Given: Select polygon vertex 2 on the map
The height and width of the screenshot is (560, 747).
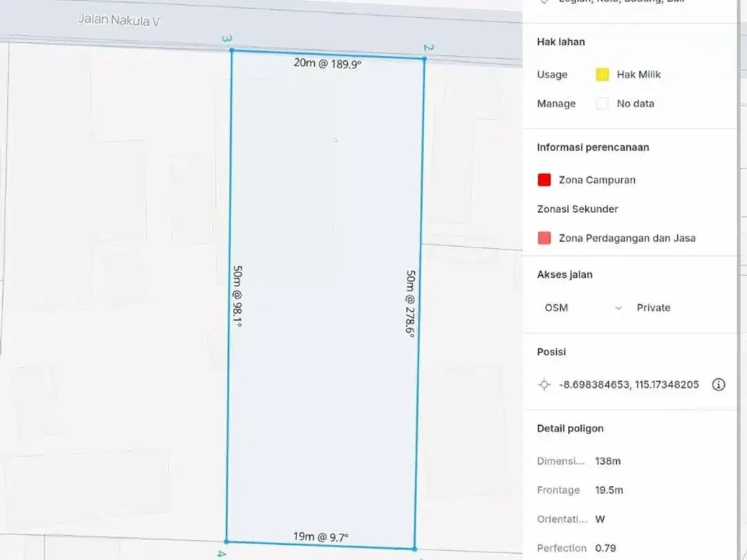Looking at the screenshot, I should click(x=424, y=59).
